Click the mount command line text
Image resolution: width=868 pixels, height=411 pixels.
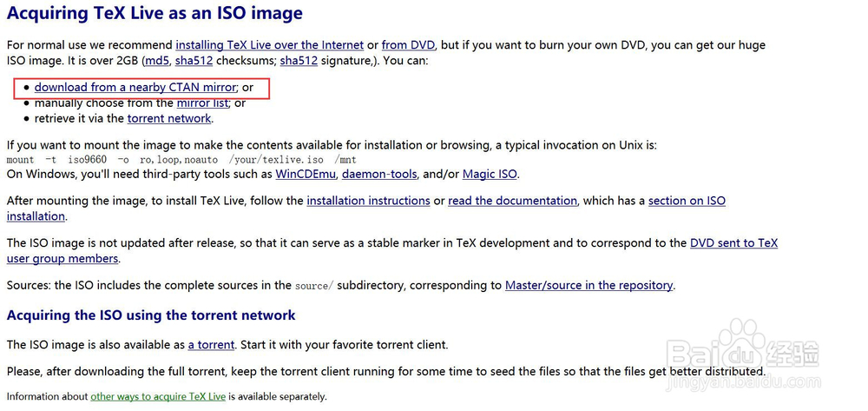(x=181, y=160)
